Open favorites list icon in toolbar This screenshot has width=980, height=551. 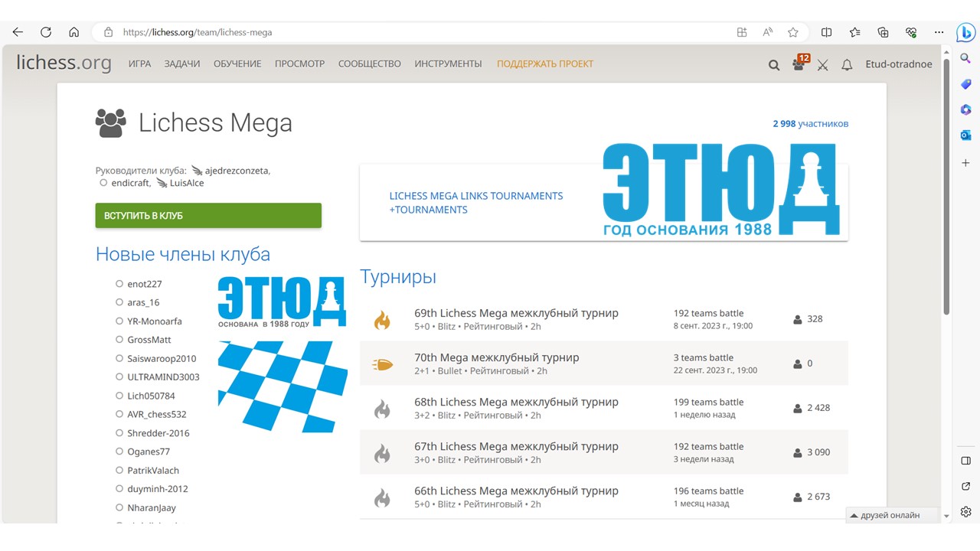coord(854,32)
